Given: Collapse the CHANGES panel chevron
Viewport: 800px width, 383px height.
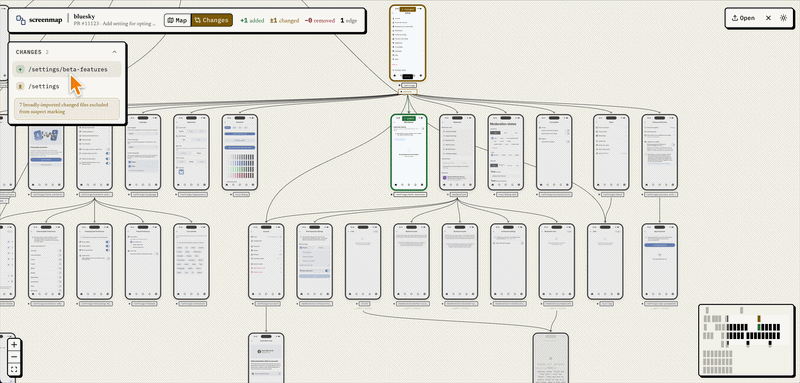Looking at the screenshot, I should (114, 52).
